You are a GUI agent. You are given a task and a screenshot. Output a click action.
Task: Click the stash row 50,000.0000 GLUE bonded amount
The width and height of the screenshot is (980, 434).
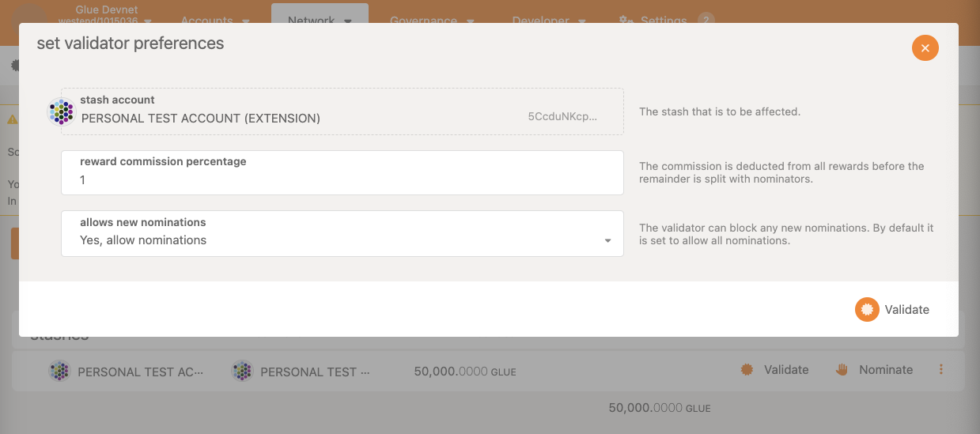click(465, 372)
